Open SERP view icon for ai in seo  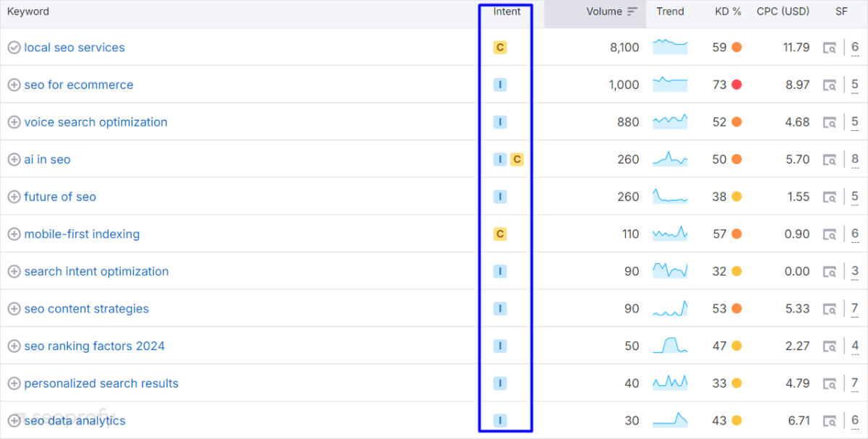830,160
